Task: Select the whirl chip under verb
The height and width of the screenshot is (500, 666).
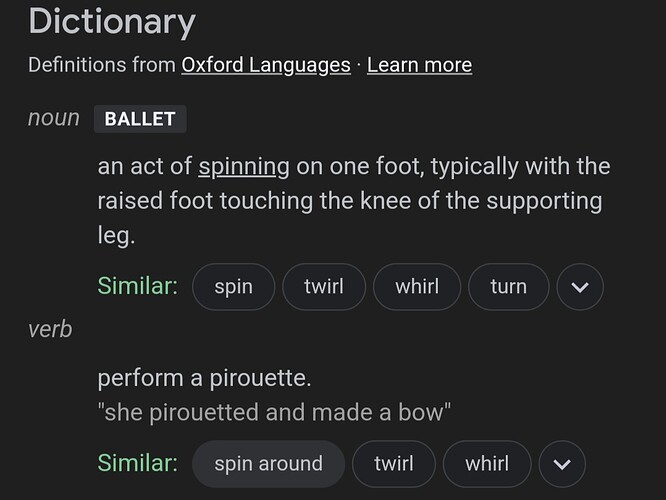Action: pyautogui.click(x=487, y=464)
